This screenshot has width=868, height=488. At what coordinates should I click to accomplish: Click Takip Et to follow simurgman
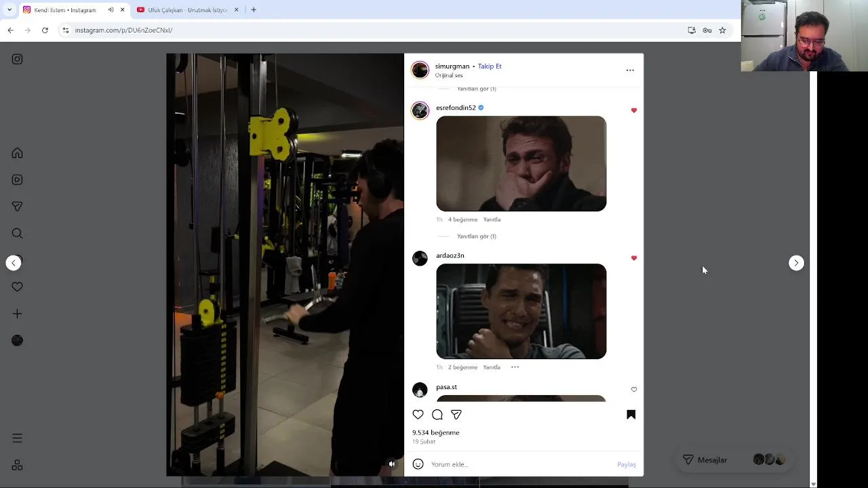click(x=490, y=66)
